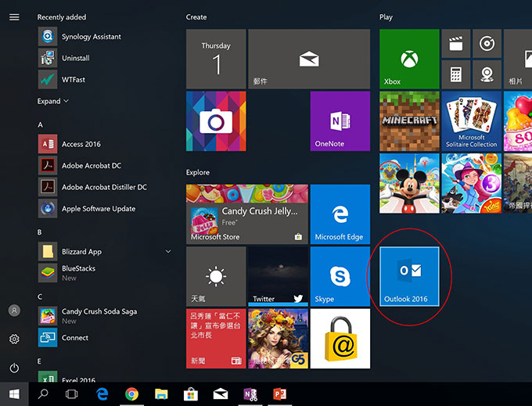
Task: Open the Bubble Witch 3 game tile
Action: [471, 183]
